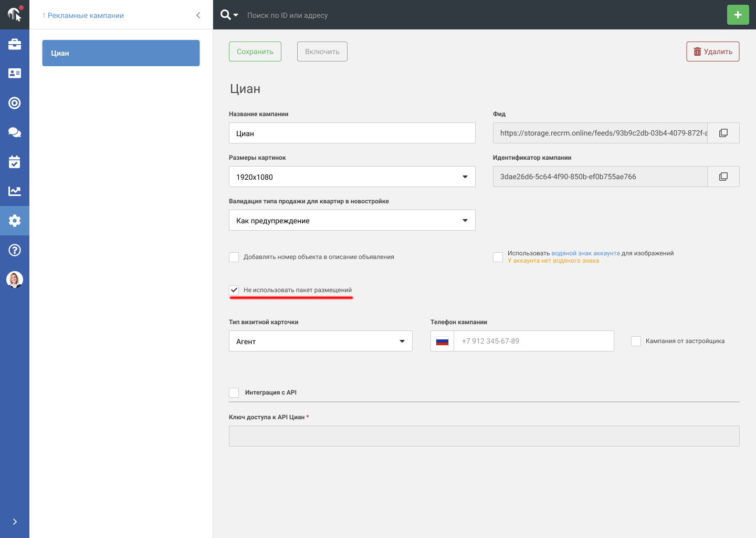The height and width of the screenshot is (538, 756).
Task: Click the Ключ доступа к API Циан field
Action: (484, 436)
